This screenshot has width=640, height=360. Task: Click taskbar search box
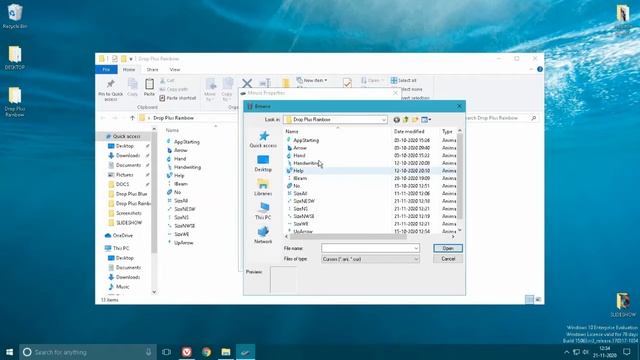click(x=88, y=352)
